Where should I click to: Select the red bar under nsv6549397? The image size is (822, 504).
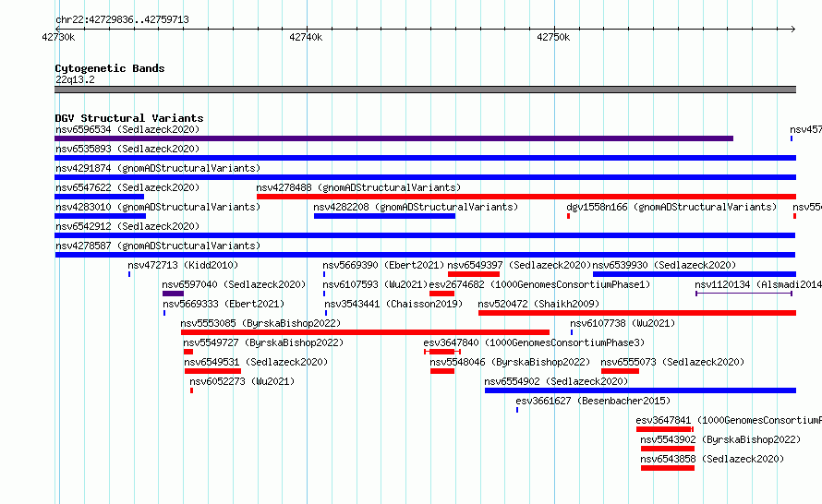click(x=474, y=274)
